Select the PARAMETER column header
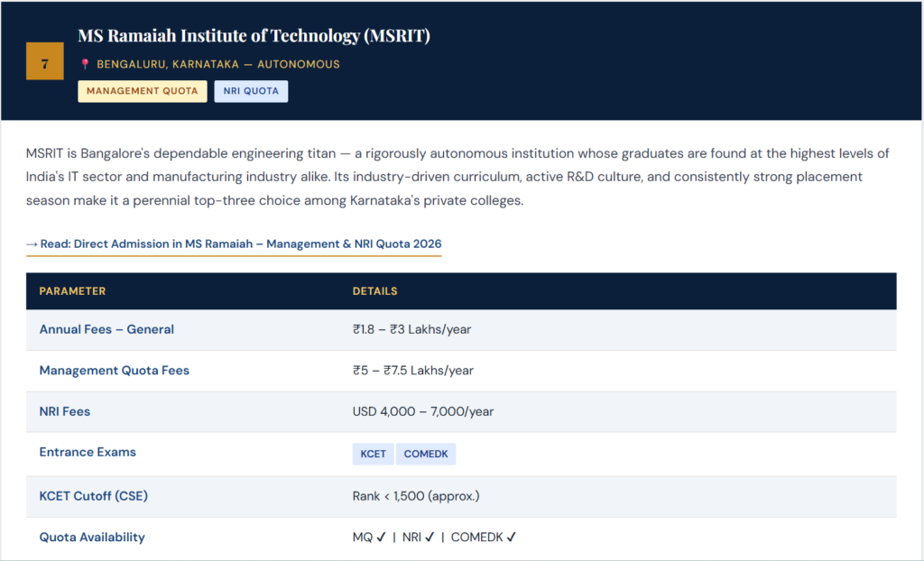 click(73, 290)
